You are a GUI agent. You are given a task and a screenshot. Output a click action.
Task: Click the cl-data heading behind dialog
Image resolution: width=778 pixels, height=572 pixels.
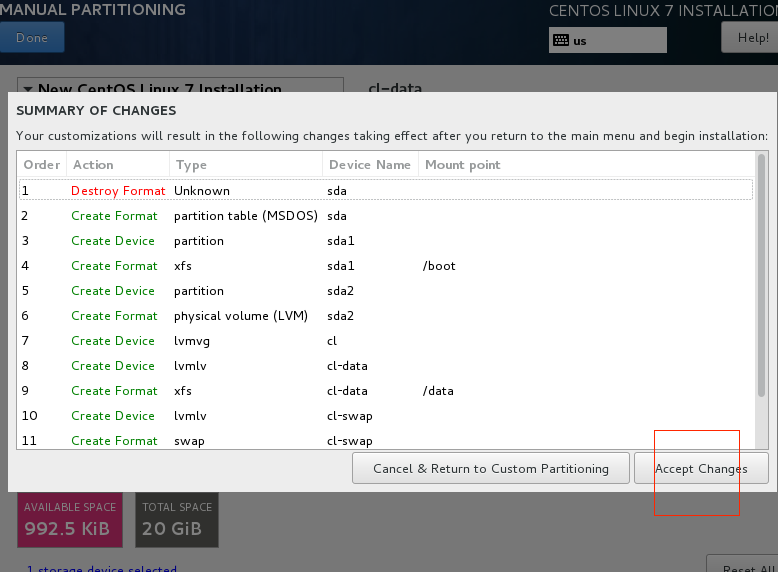point(395,87)
